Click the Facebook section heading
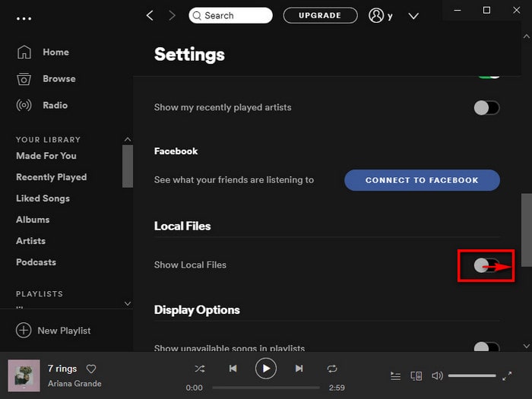Image resolution: width=532 pixels, height=399 pixels. [x=176, y=151]
